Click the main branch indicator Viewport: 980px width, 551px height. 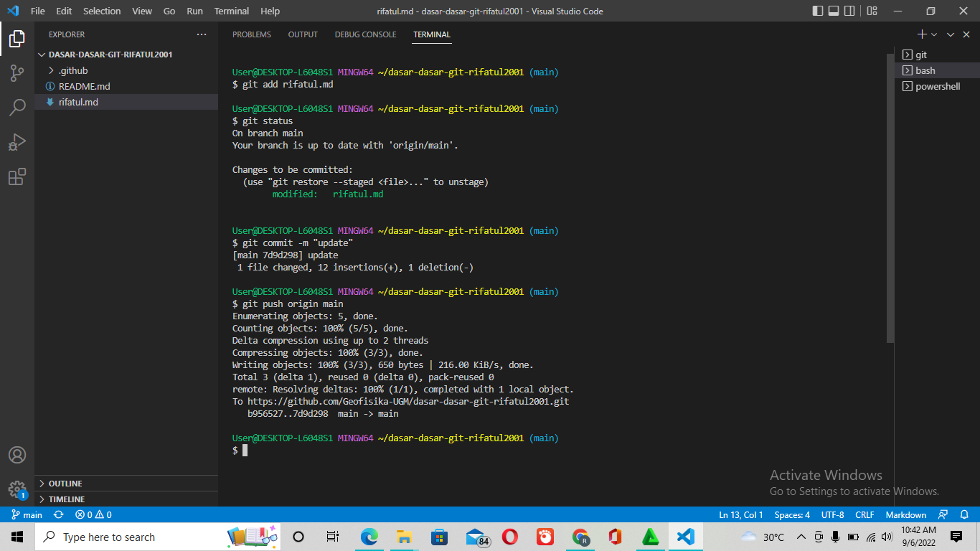27,514
